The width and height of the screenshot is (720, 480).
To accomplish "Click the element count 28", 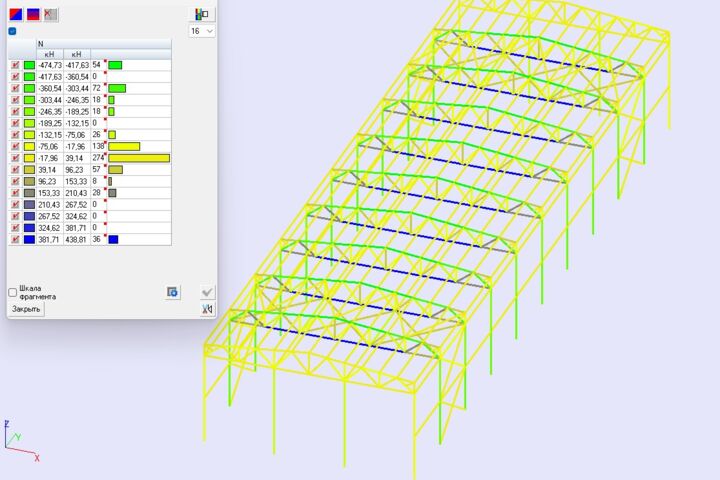I will point(96,192).
